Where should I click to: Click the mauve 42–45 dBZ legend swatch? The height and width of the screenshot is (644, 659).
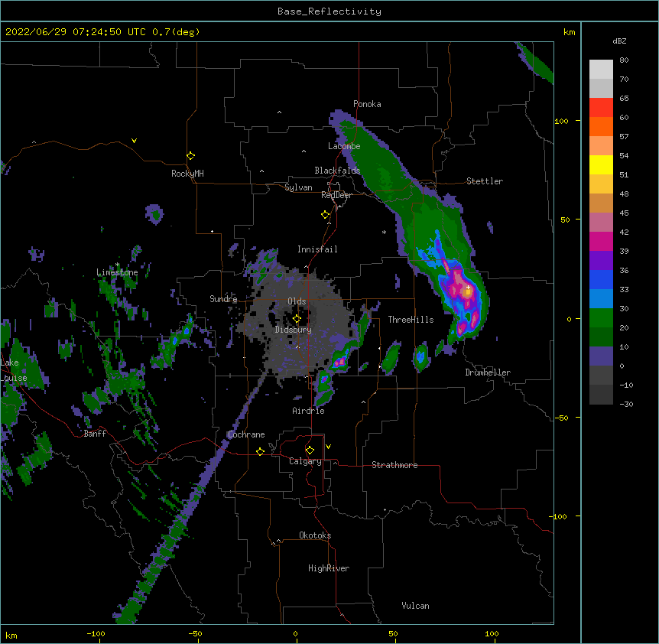coord(601,222)
